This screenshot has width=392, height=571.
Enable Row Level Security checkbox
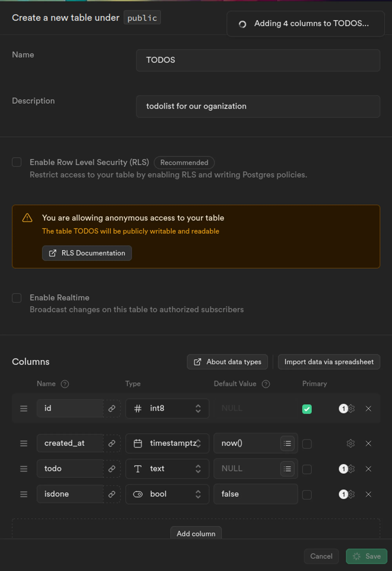click(x=17, y=162)
